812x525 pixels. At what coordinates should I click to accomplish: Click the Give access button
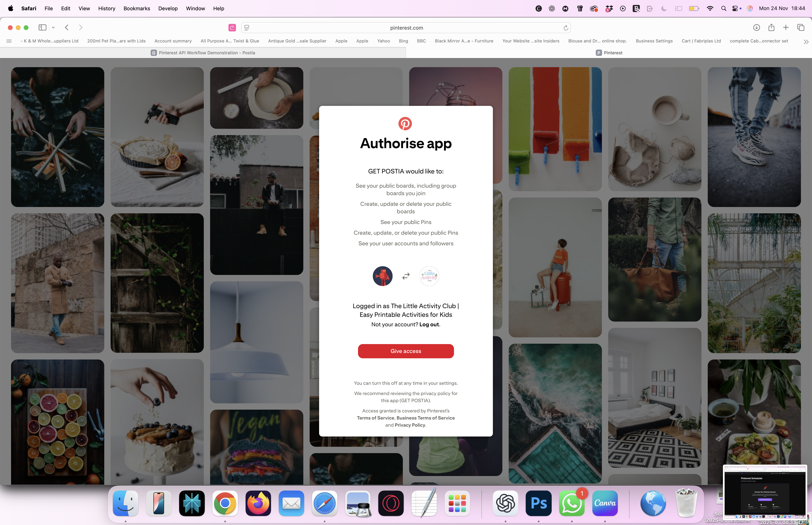pos(405,351)
